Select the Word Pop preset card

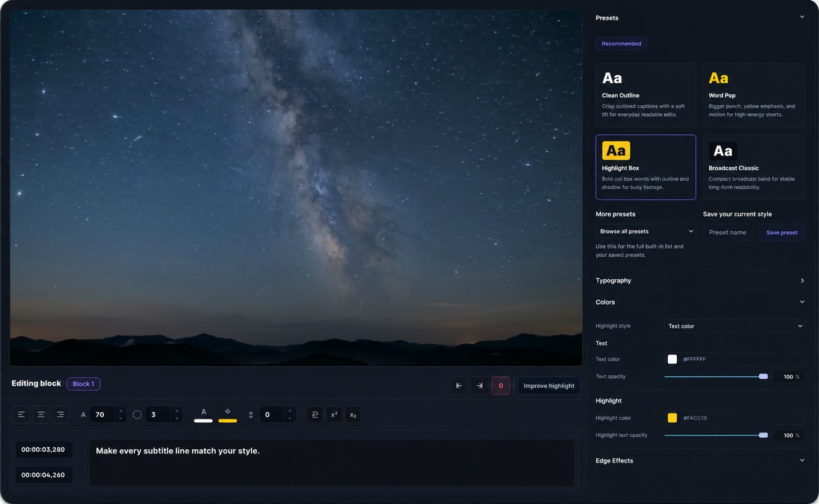tap(753, 95)
